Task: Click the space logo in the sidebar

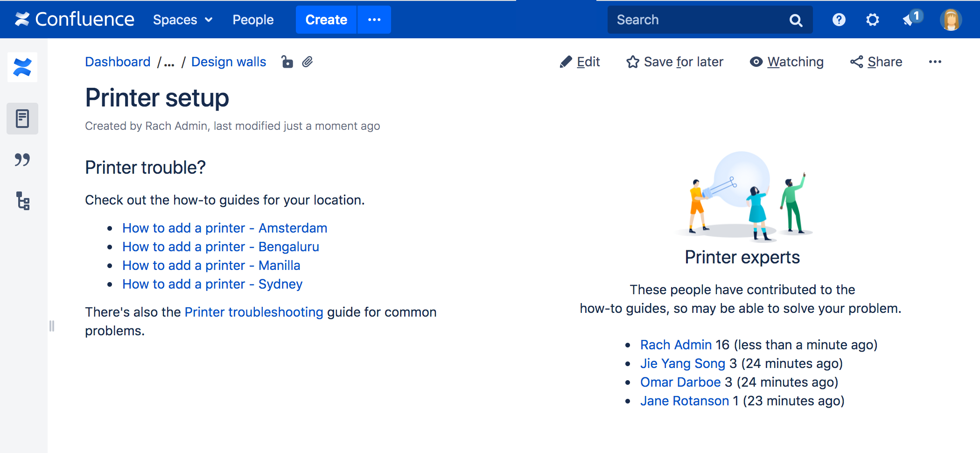Action: pyautogui.click(x=22, y=67)
